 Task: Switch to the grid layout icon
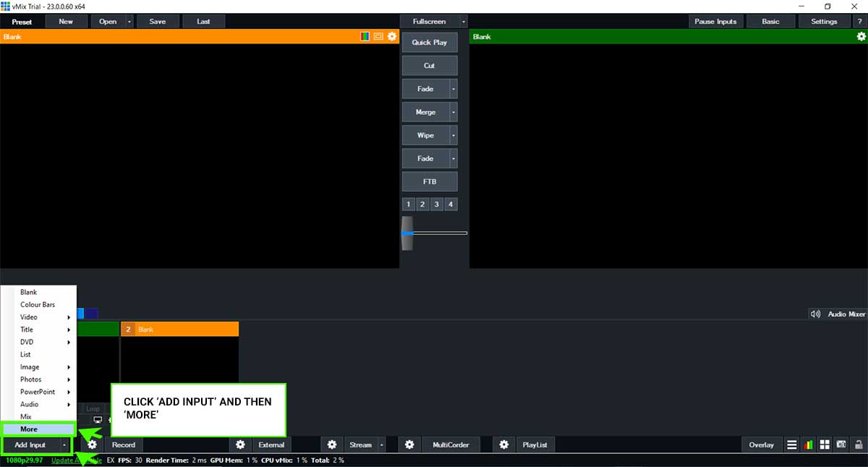(x=825, y=445)
